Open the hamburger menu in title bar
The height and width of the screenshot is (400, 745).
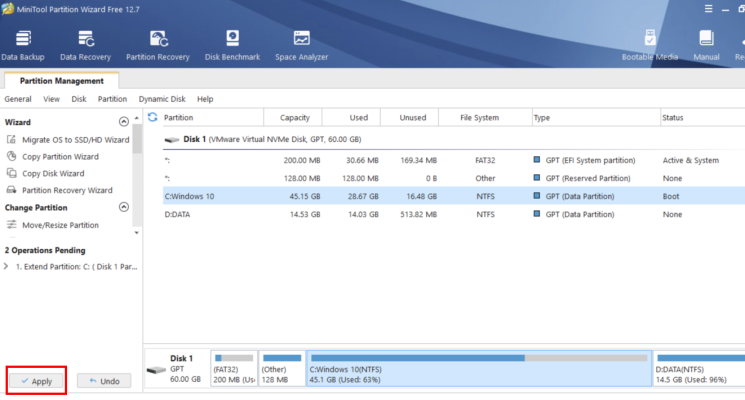click(708, 9)
